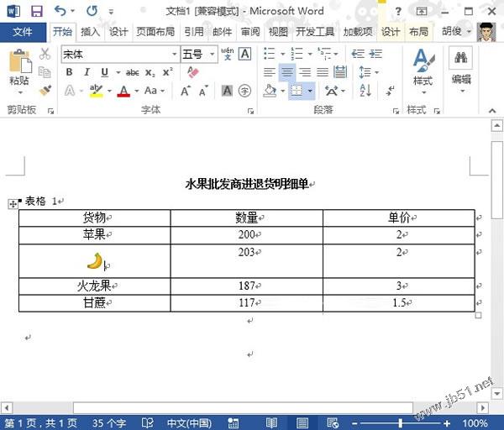Switch to Web Layout view in status bar

pos(333,423)
